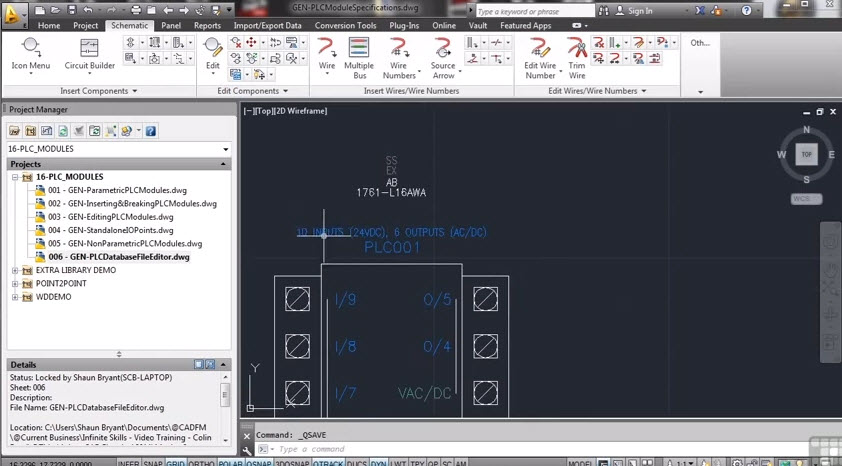Collapse the Projects section header arrow
This screenshot has height=466, width=842.
tap(223, 164)
